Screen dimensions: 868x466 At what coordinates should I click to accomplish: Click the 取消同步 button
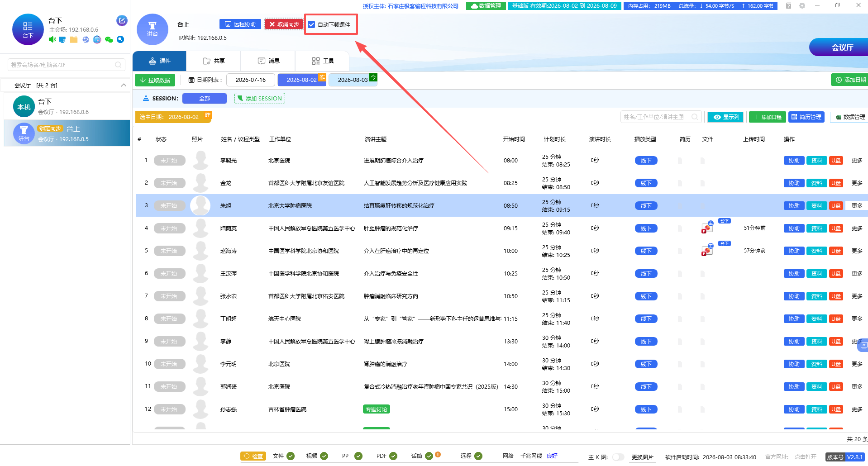(284, 24)
